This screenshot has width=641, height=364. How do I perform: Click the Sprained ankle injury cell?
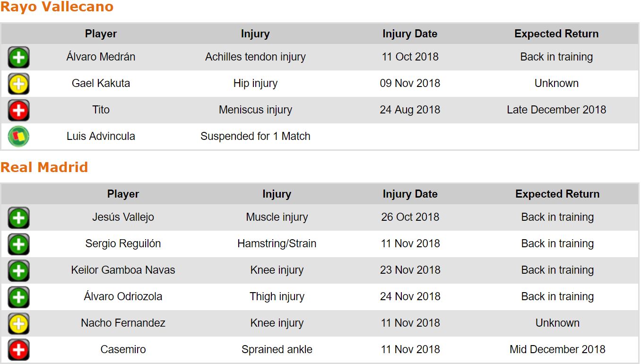point(277,350)
